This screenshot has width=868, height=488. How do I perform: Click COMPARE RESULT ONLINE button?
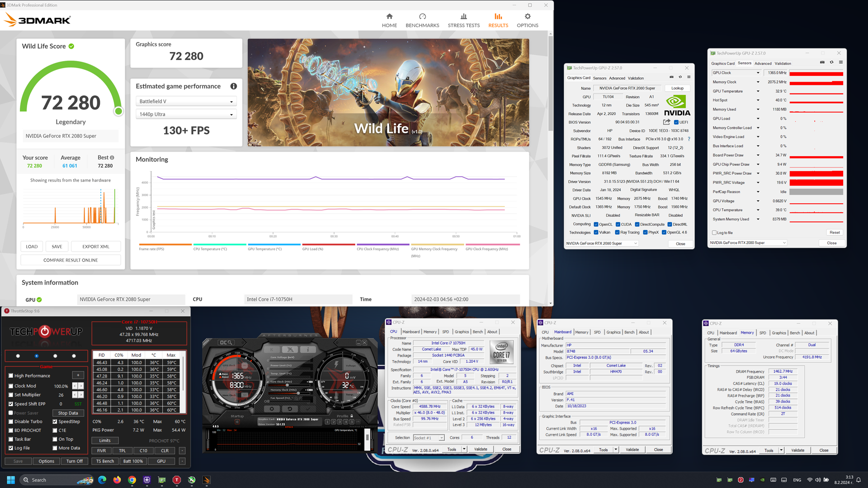(71, 260)
